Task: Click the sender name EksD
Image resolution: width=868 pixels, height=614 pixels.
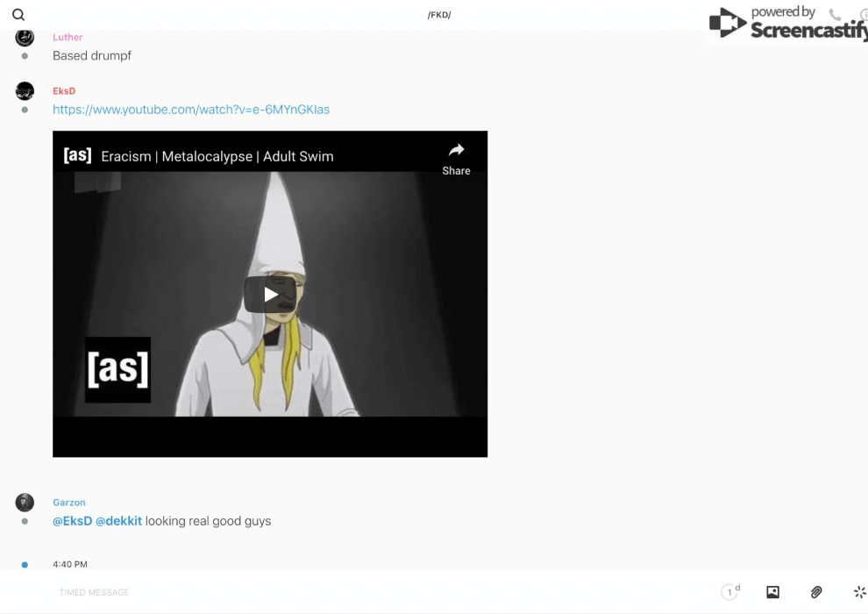Action: (x=64, y=91)
